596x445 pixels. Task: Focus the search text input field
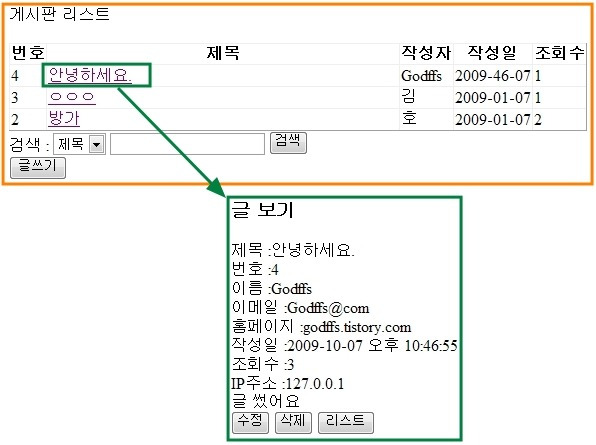pos(187,144)
